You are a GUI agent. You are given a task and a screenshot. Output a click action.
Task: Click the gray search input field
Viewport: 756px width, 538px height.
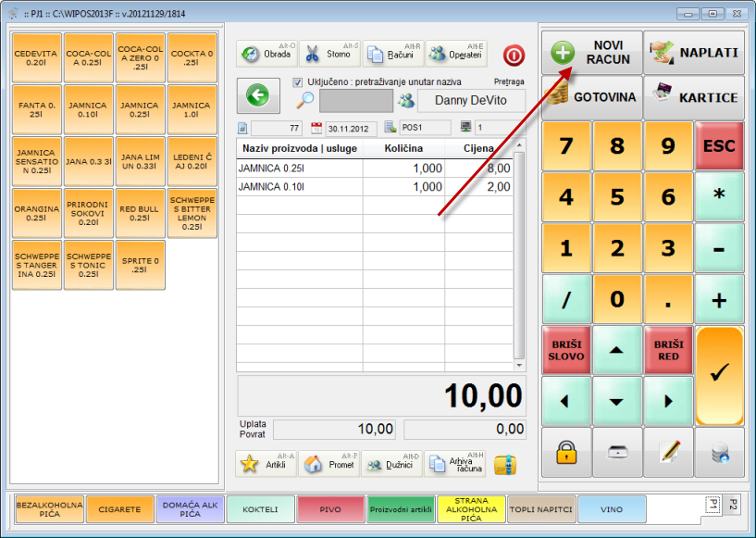355,101
